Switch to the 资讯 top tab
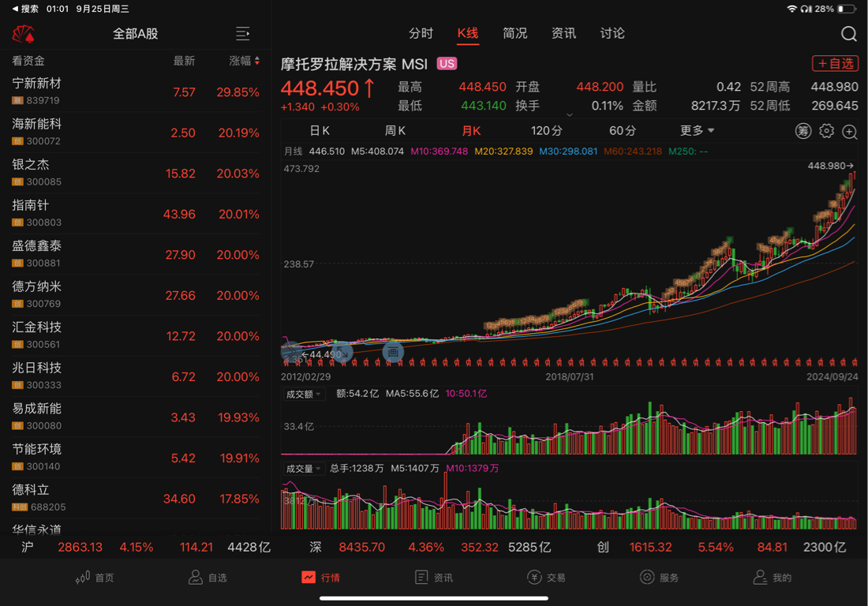The width and height of the screenshot is (868, 606). [563, 33]
